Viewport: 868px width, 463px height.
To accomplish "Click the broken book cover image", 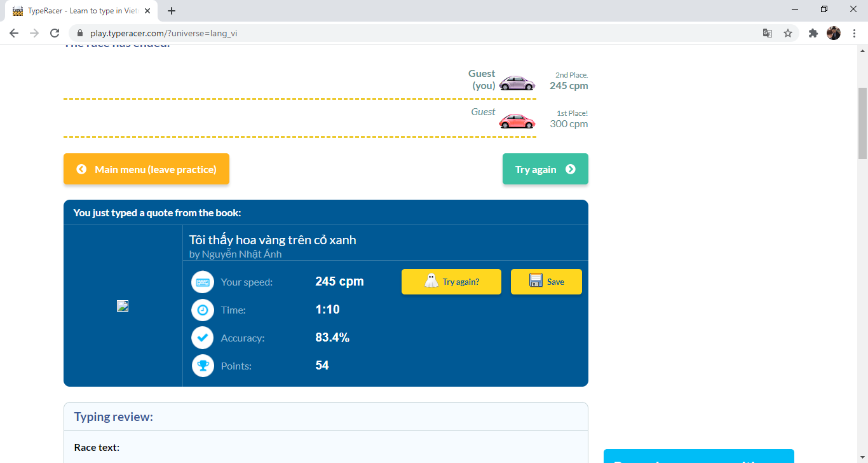I will pos(123,306).
